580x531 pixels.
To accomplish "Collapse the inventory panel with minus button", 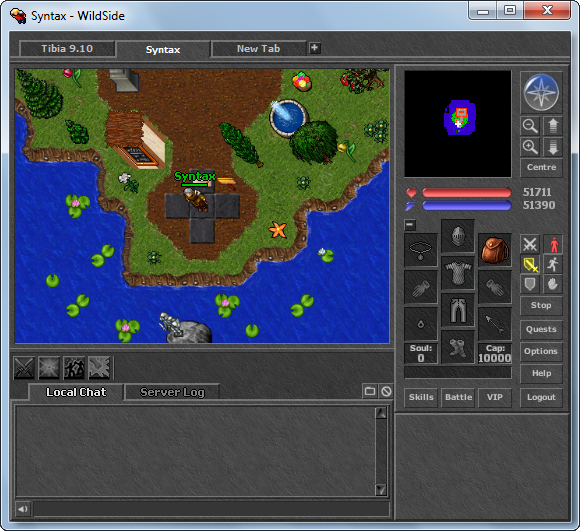I will coord(410,225).
